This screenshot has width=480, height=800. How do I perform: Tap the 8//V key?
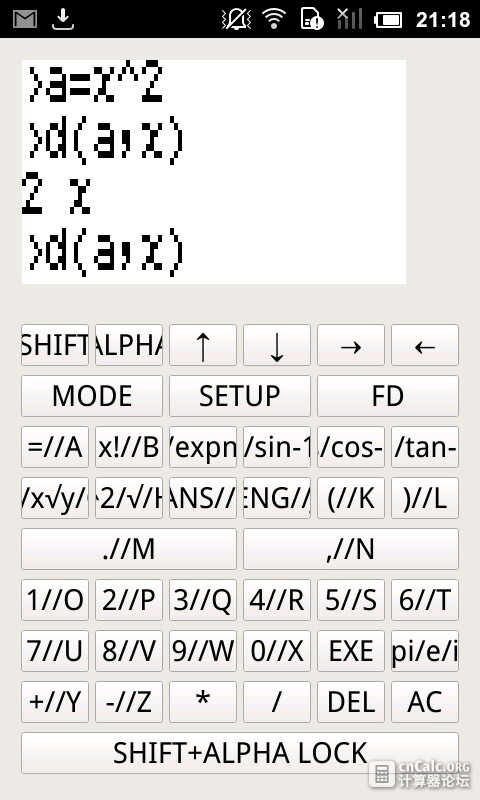coord(129,651)
